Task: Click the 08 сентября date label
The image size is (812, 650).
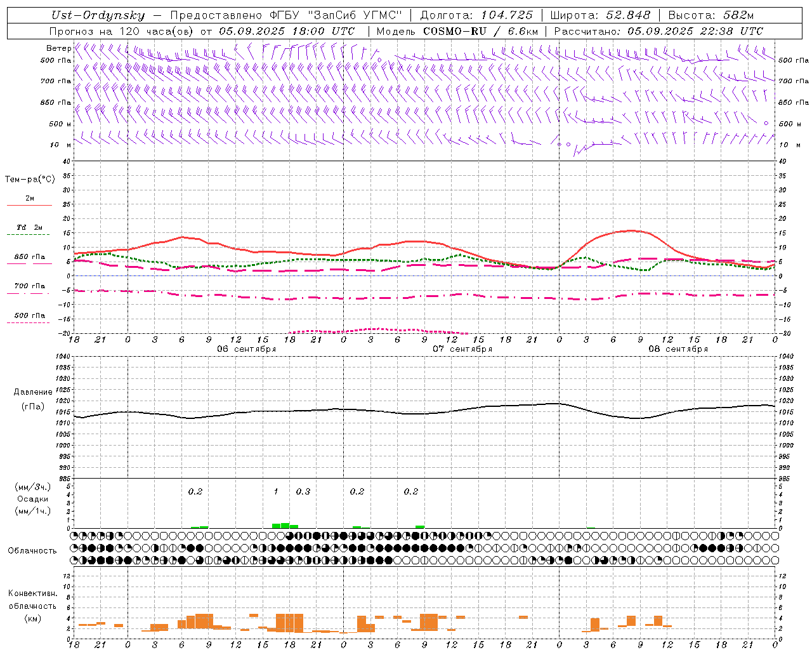Action: (678, 349)
